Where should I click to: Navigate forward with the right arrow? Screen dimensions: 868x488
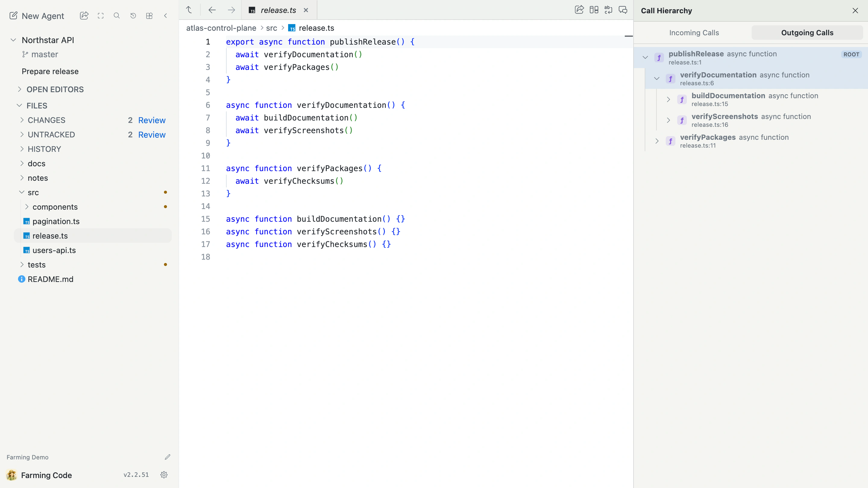click(x=231, y=10)
